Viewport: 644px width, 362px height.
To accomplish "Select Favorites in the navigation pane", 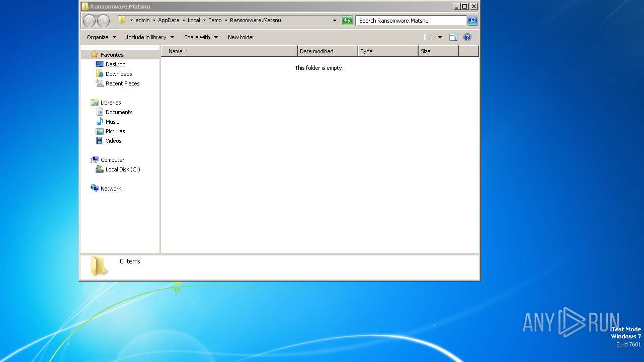I will [112, 55].
